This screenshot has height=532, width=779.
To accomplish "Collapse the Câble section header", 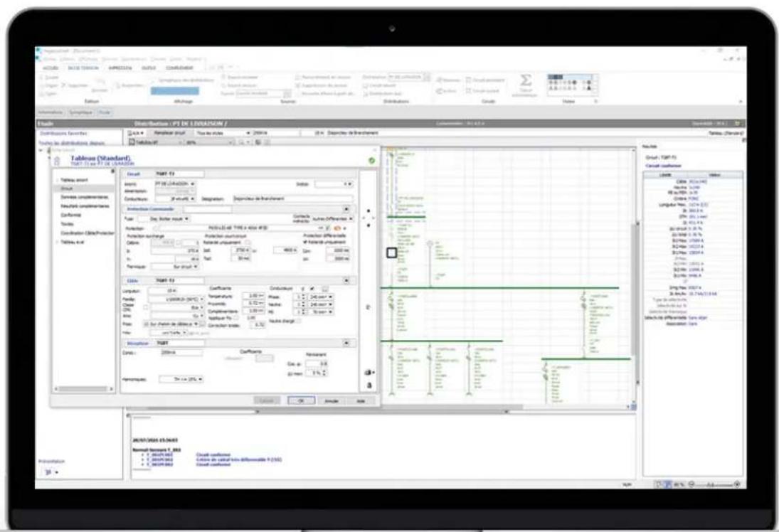I will pyautogui.click(x=346, y=281).
